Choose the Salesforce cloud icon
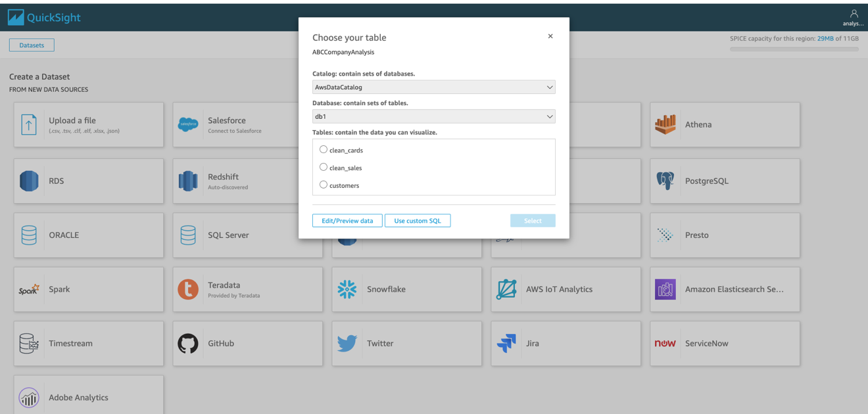868x414 pixels. tap(188, 124)
